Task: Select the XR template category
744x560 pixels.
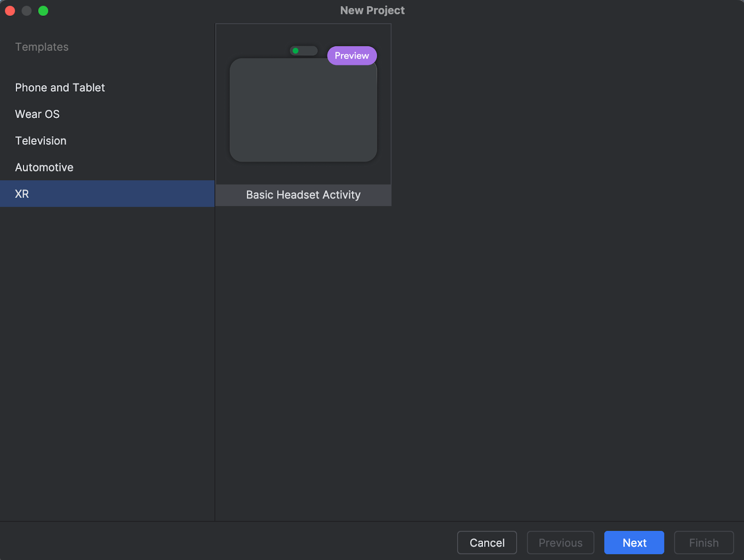Action: click(x=21, y=194)
